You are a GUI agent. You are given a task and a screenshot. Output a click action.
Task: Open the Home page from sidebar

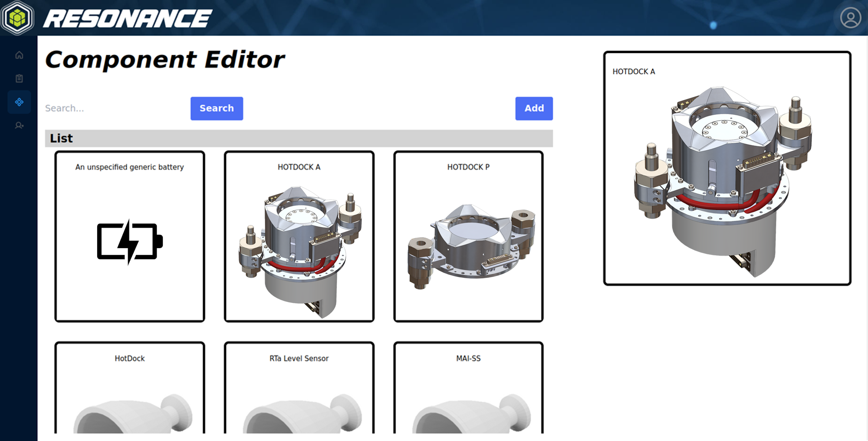[19, 55]
